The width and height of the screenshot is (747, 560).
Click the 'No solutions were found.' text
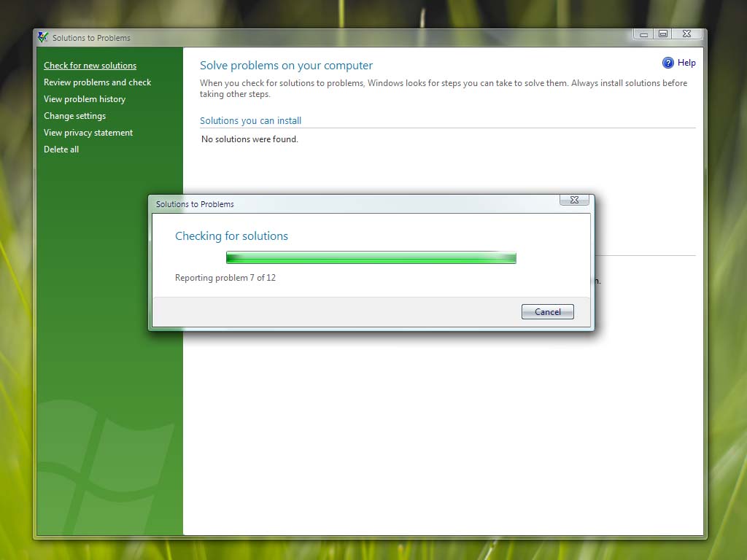coord(249,139)
